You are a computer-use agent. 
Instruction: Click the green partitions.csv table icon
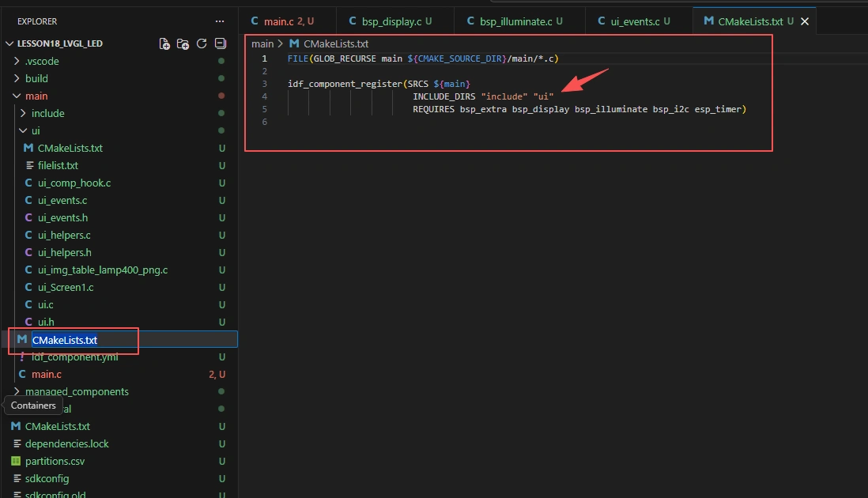click(16, 461)
